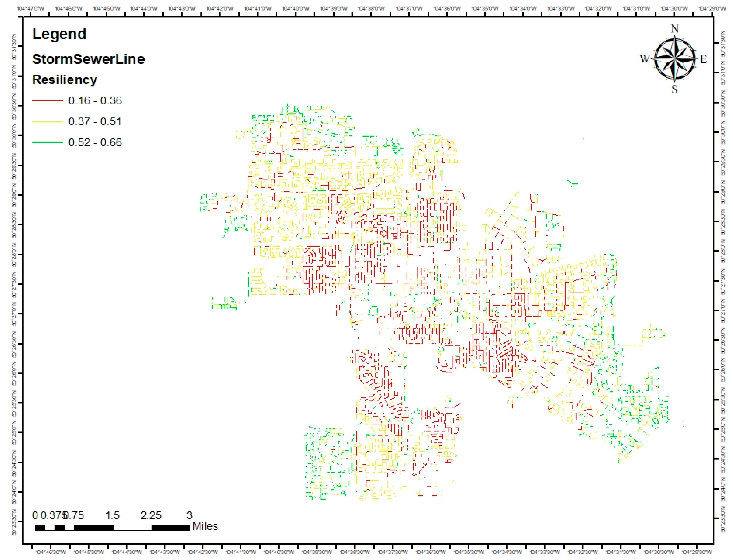Click the S letter below compass

tap(674, 89)
